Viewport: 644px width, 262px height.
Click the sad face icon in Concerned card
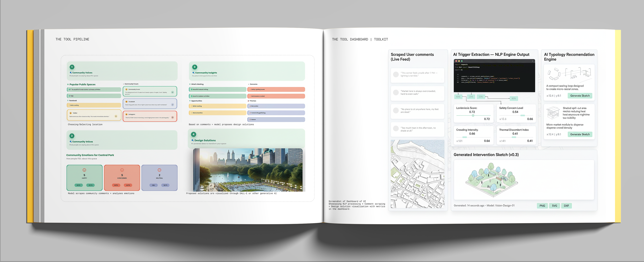pyautogui.click(x=122, y=170)
